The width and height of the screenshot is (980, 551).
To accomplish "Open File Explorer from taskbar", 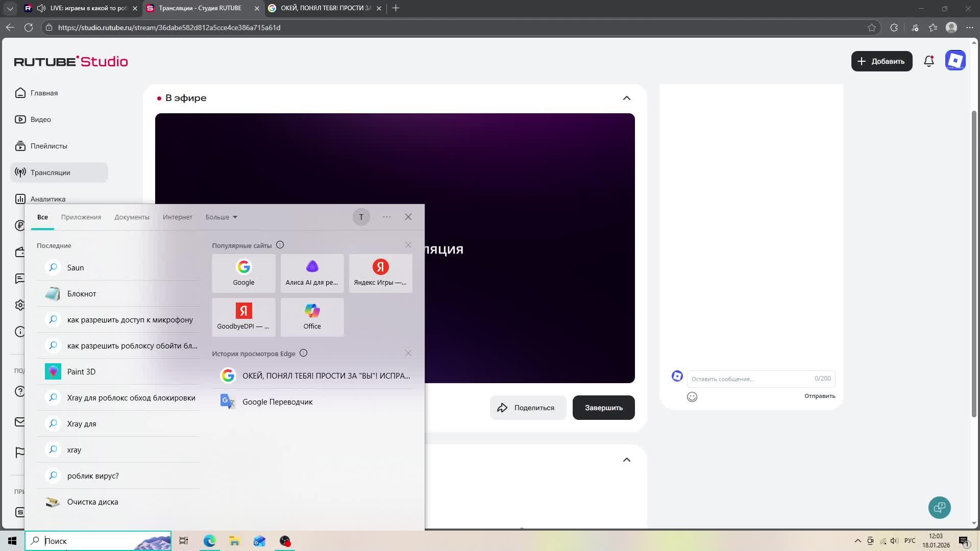I will coord(234,541).
